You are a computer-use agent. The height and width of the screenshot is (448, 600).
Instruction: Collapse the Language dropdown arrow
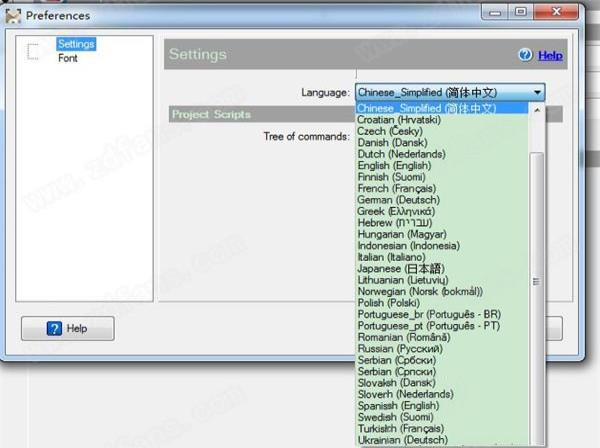point(539,92)
